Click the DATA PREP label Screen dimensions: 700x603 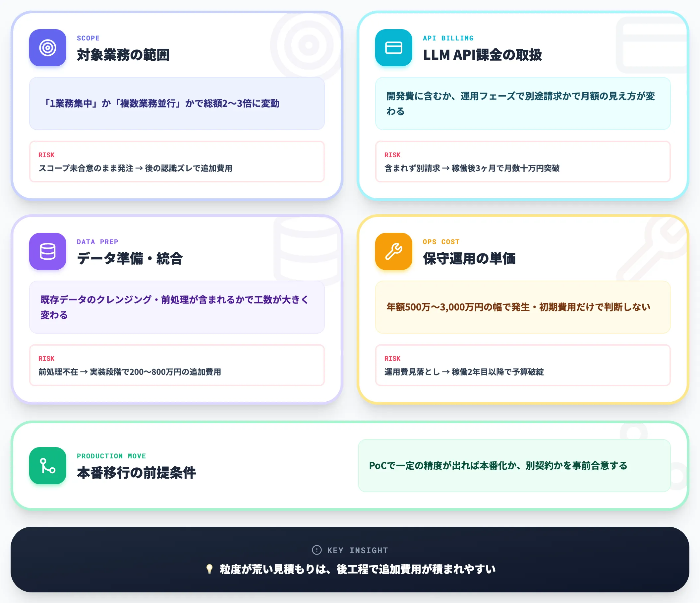pos(97,242)
